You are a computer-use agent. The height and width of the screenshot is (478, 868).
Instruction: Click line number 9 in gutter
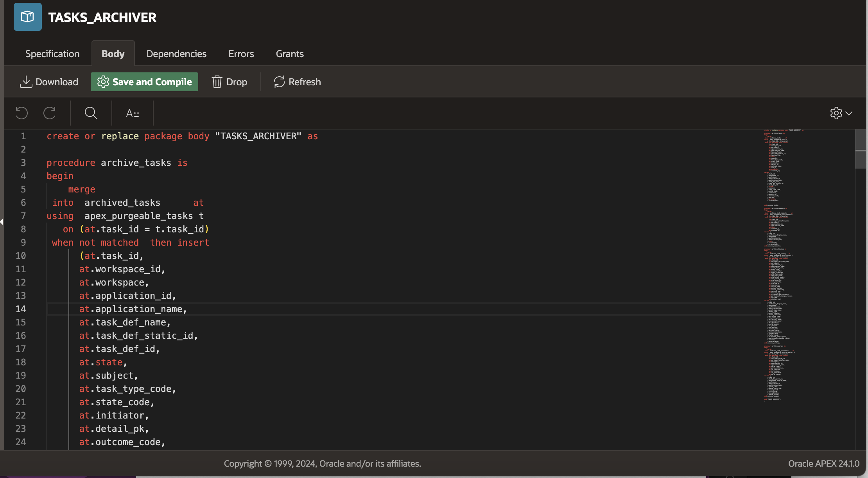(x=23, y=243)
